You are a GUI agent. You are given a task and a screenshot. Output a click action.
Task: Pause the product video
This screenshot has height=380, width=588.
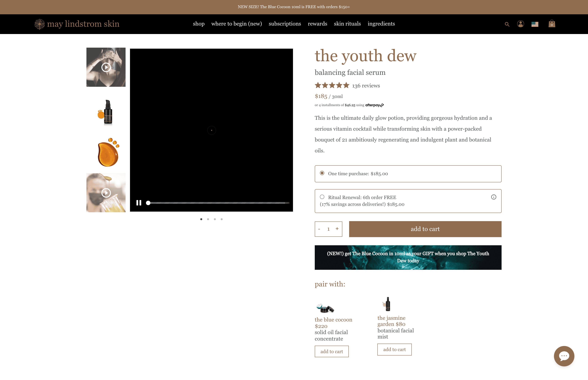[139, 203]
